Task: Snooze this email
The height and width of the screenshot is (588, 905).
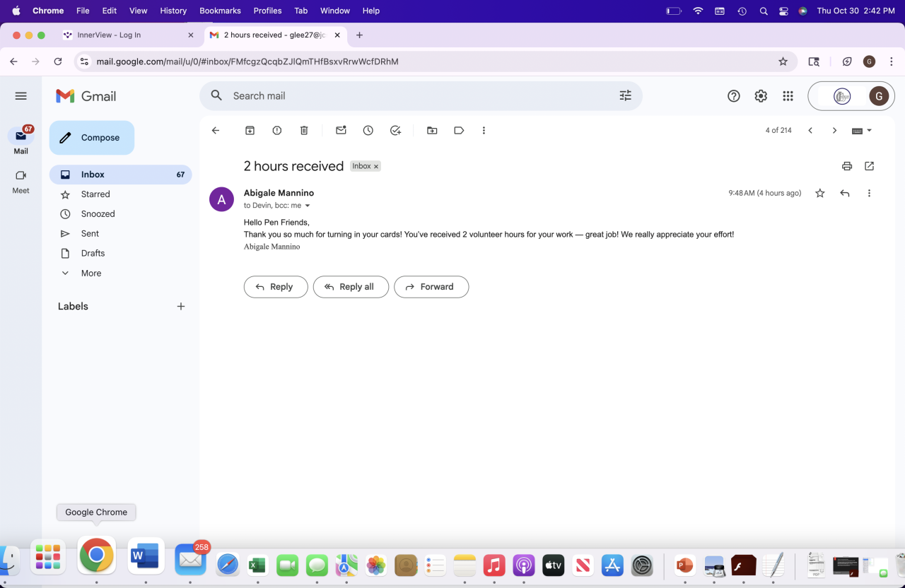Action: click(x=368, y=131)
